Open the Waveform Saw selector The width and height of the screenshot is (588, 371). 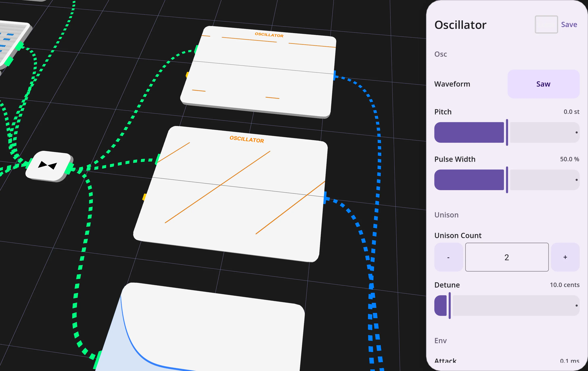[543, 84]
